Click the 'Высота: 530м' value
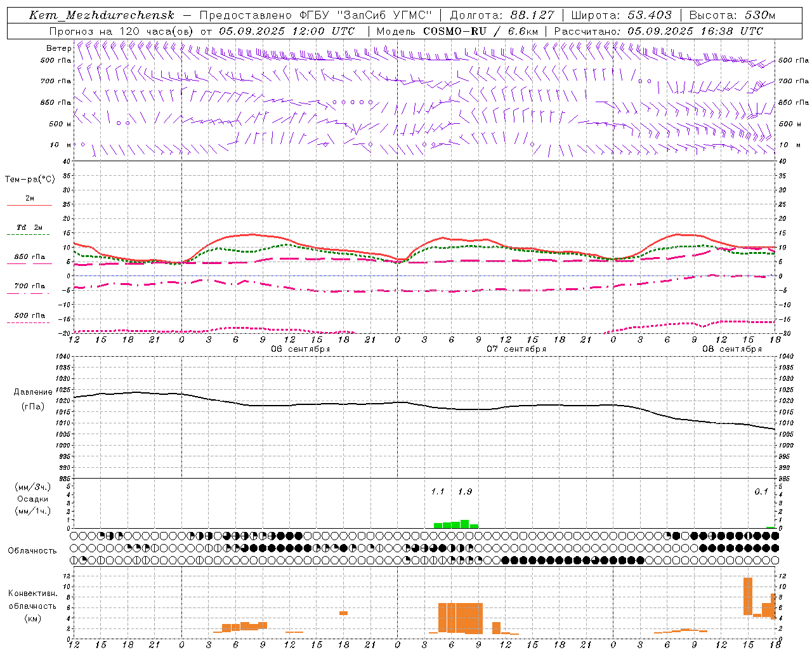Viewport: 812px width, 650px height. click(x=732, y=15)
